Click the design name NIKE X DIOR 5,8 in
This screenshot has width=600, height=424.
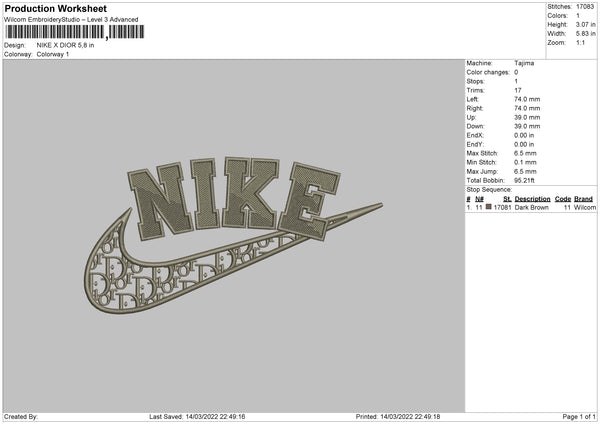(65, 45)
